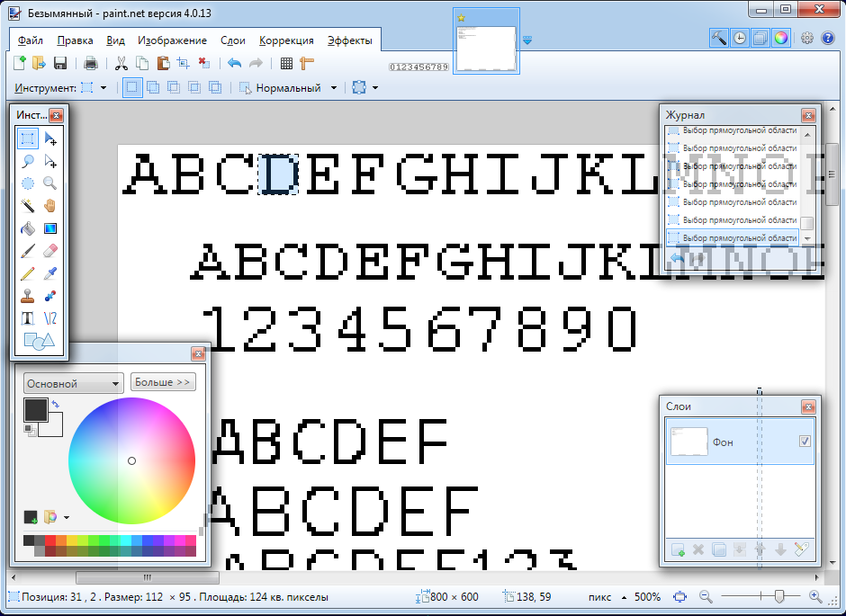Select the Shapes tool
The height and width of the screenshot is (616, 846).
click(39, 341)
